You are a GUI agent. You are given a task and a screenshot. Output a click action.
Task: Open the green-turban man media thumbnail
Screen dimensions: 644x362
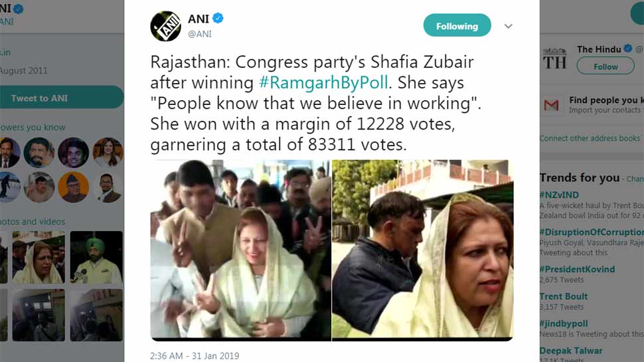pyautogui.click(x=96, y=257)
